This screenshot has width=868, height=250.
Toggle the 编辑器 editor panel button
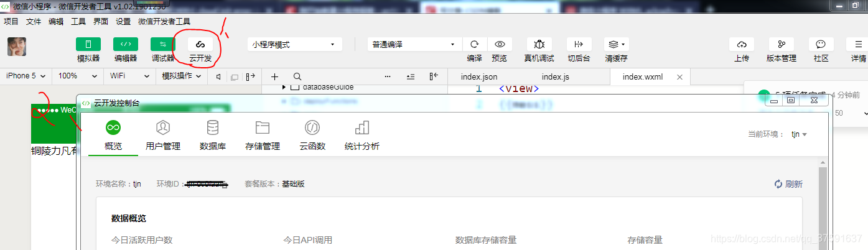(126, 45)
